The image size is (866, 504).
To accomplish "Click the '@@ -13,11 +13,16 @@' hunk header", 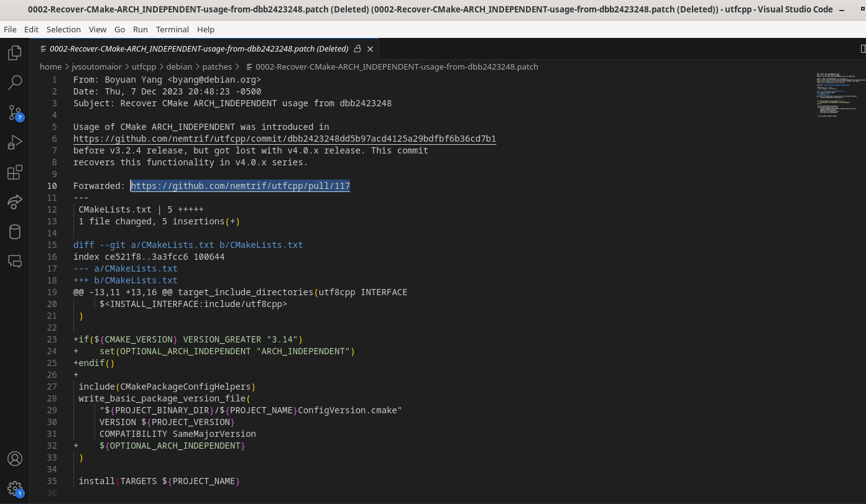I will 240,292.
